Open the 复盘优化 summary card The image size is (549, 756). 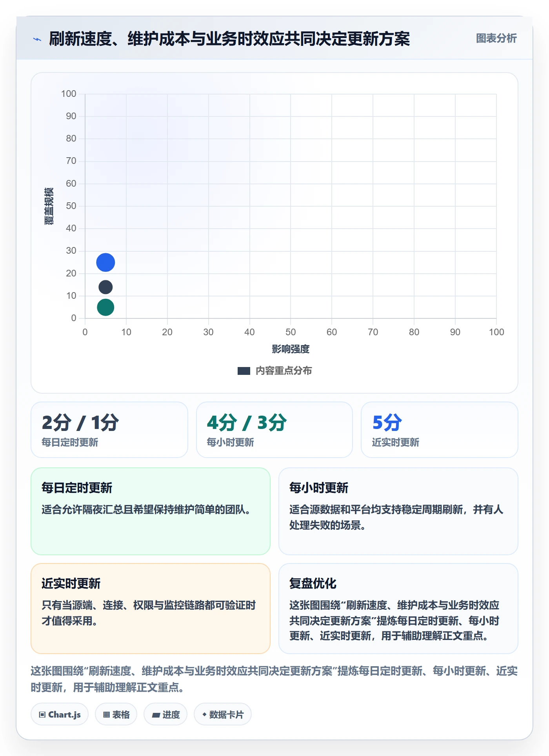click(398, 608)
